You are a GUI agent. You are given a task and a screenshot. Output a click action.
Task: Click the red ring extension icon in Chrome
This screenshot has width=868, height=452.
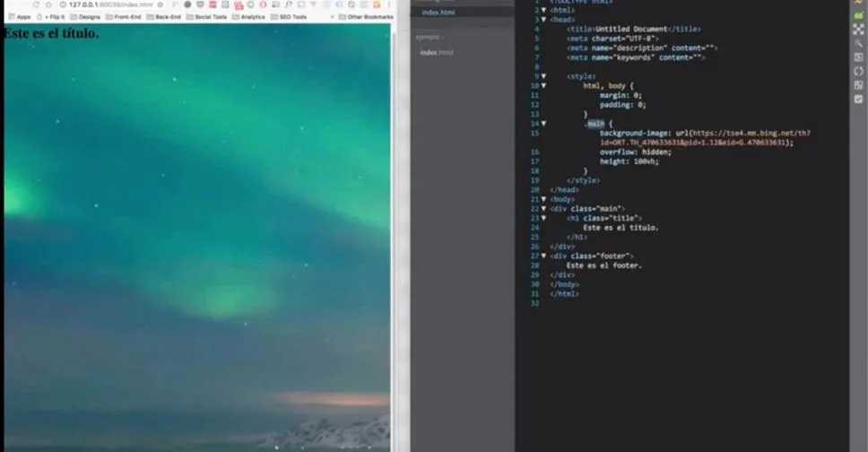point(263,4)
